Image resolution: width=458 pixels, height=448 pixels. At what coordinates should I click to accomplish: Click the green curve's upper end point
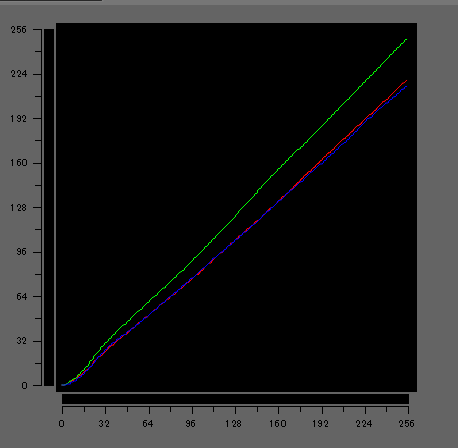pyautogui.click(x=406, y=40)
